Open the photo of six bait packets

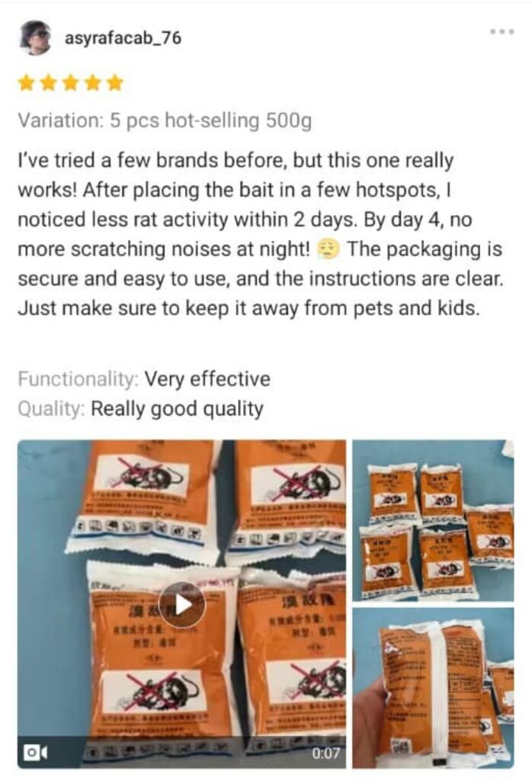coord(433,520)
